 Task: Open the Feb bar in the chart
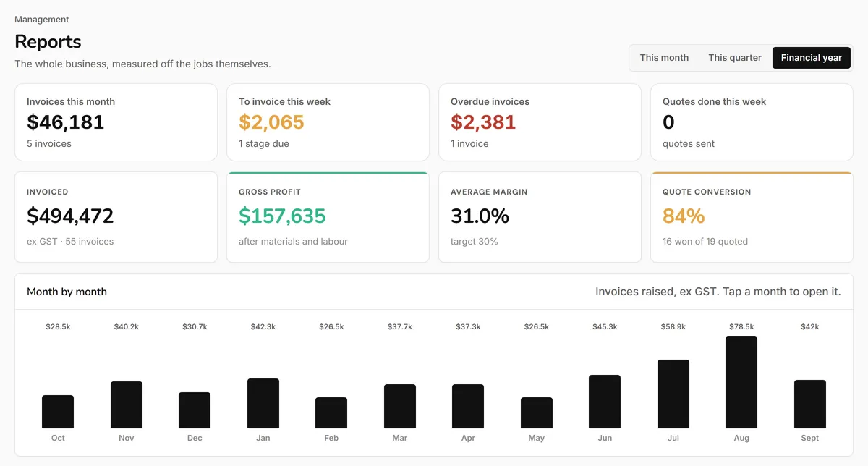click(x=331, y=412)
